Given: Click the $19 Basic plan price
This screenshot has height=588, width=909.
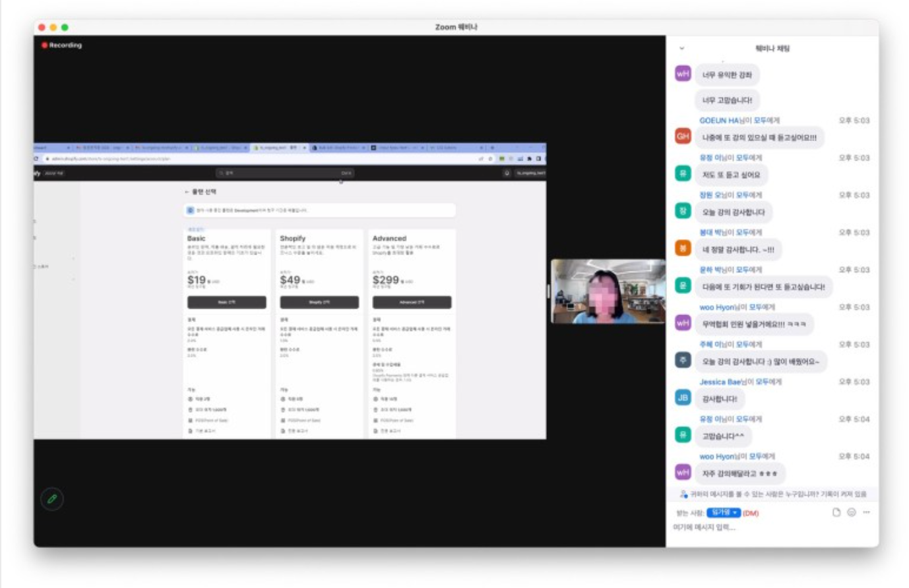Looking at the screenshot, I should tap(197, 280).
